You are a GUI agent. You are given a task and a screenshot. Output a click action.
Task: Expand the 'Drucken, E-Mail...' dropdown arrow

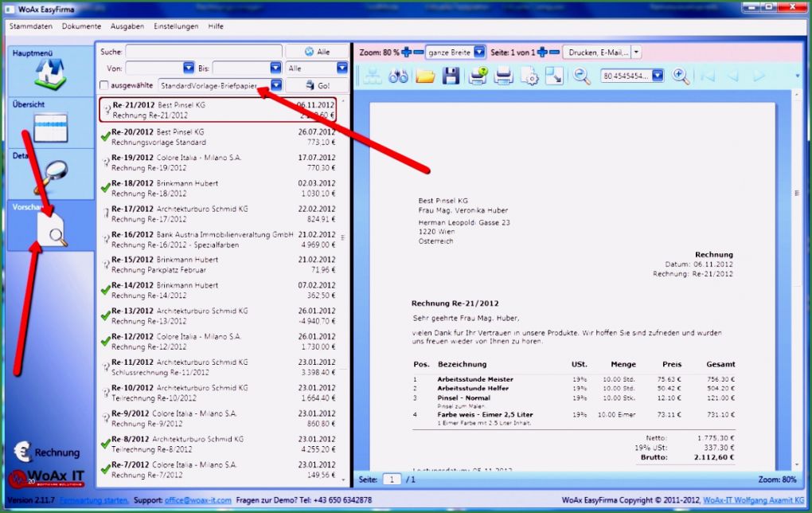pyautogui.click(x=636, y=52)
